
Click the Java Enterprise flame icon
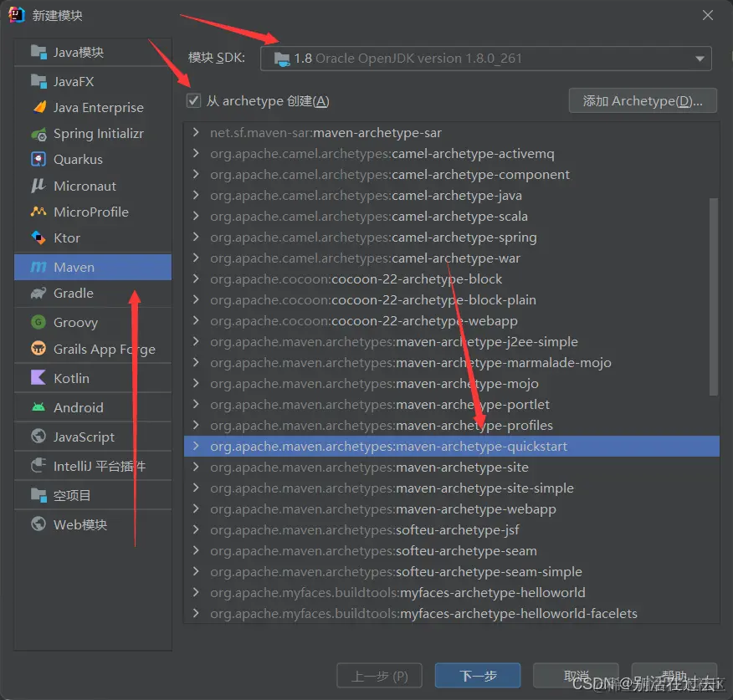(39, 107)
